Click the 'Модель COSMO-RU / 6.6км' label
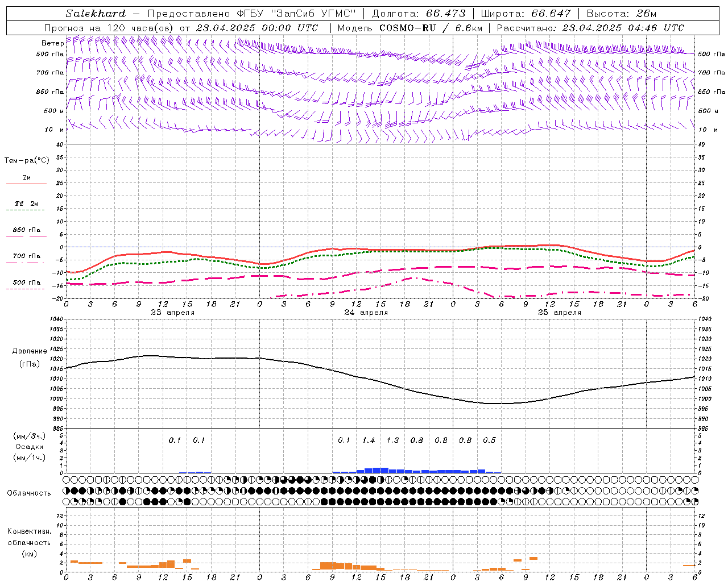 [x=410, y=28]
